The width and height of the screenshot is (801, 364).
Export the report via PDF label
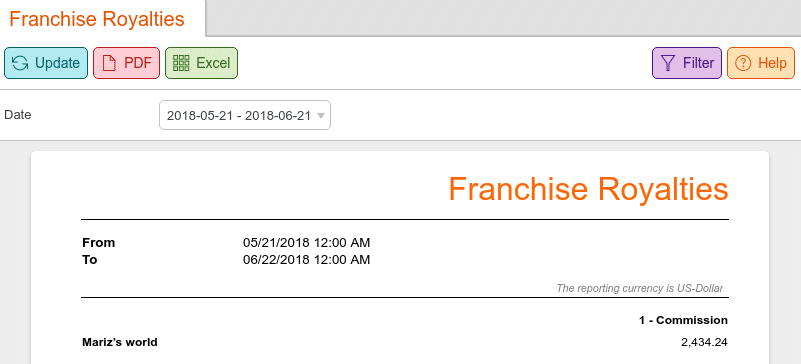pyautogui.click(x=138, y=63)
